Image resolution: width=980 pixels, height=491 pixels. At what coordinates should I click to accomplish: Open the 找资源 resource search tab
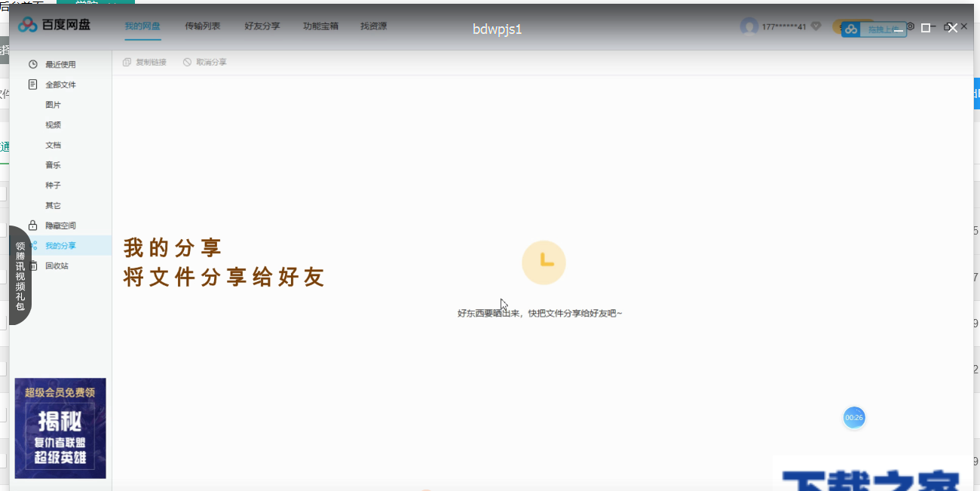372,25
